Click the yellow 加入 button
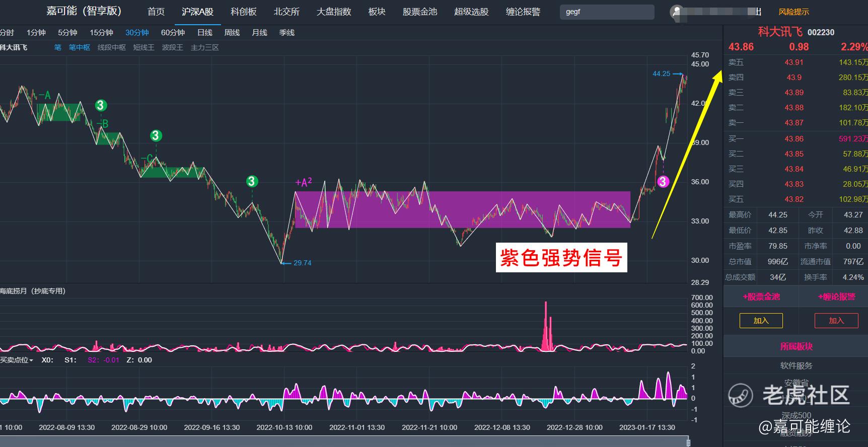 (x=761, y=321)
